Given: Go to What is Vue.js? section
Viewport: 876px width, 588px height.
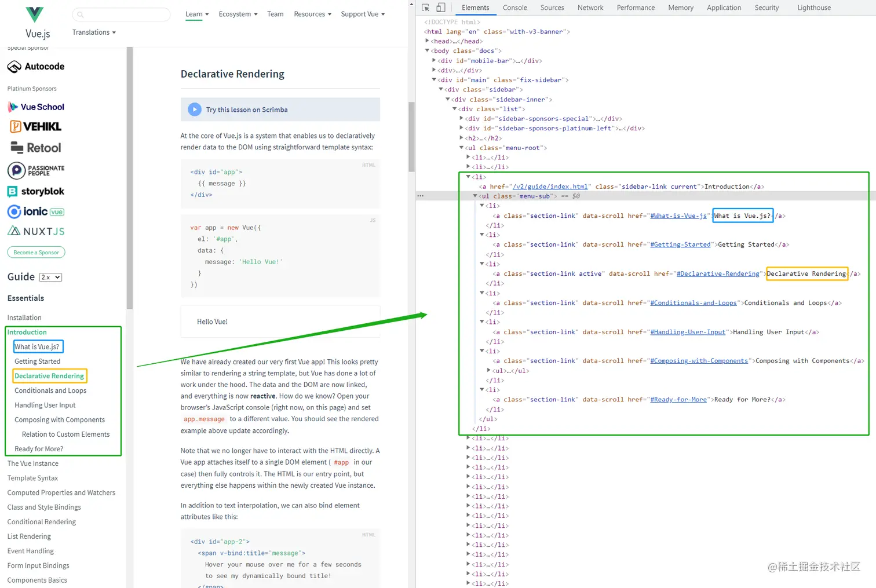Looking at the screenshot, I should [x=37, y=346].
